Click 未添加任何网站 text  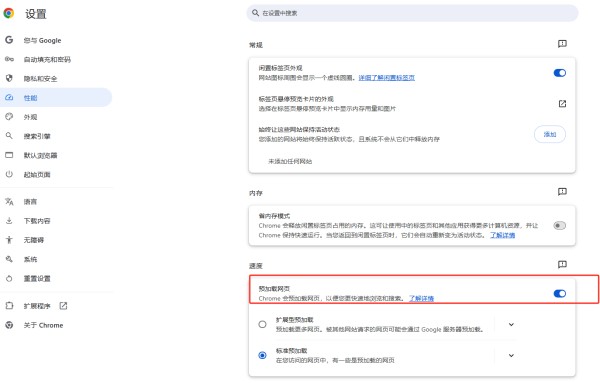pyautogui.click(x=290, y=161)
